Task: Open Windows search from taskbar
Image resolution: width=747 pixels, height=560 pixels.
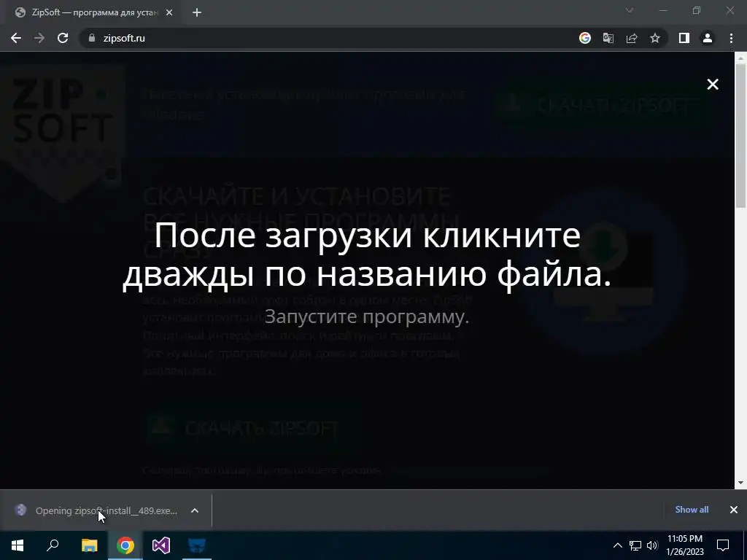Action: tap(53, 545)
